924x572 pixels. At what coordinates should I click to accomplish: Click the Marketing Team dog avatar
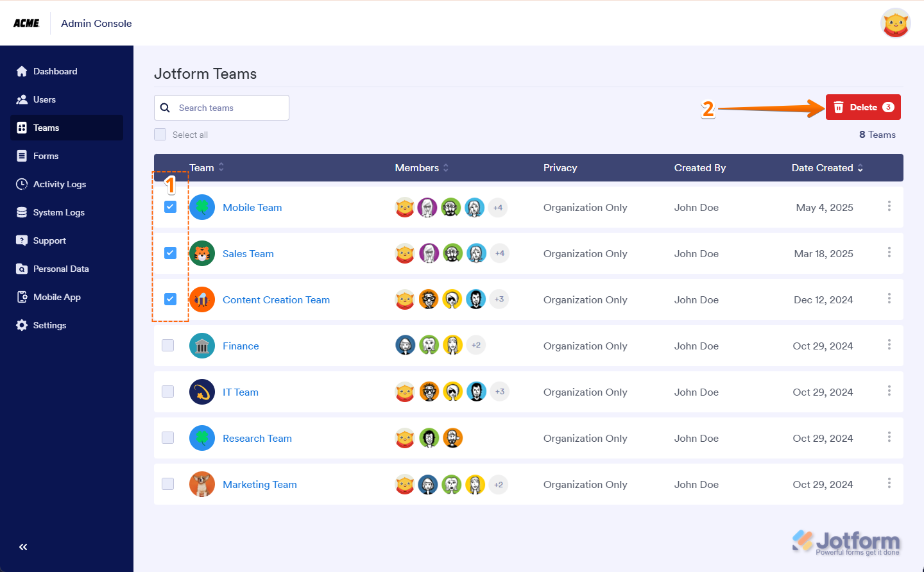[x=202, y=484]
